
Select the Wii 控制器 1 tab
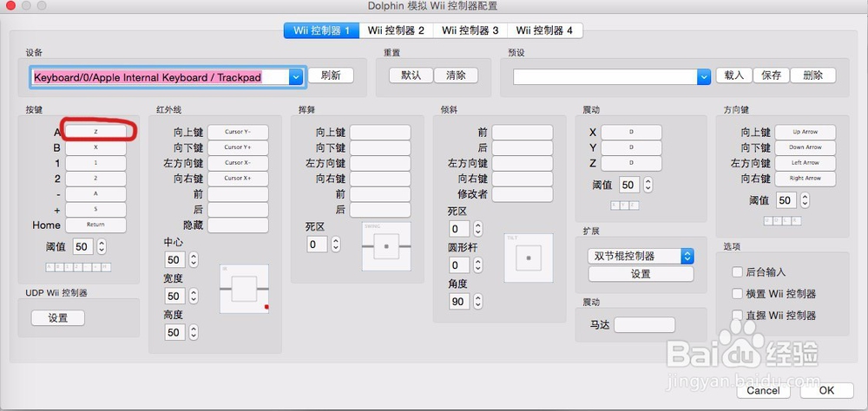[x=322, y=30]
